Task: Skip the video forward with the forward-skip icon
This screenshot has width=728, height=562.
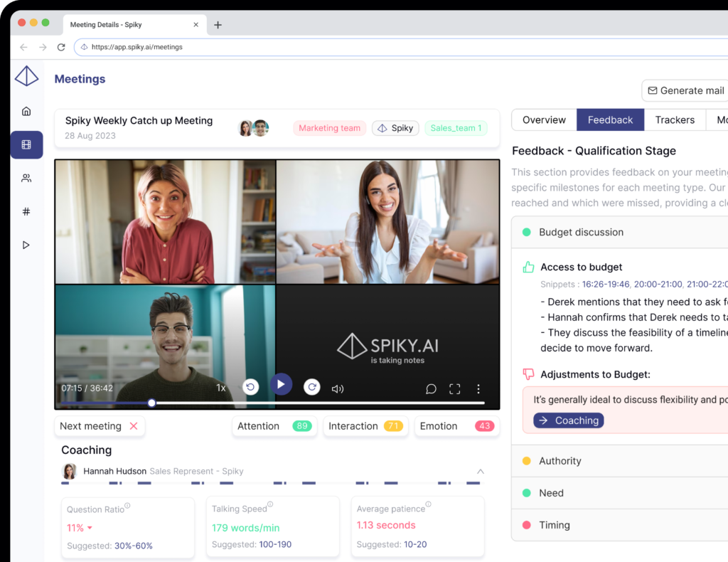Action: (312, 387)
